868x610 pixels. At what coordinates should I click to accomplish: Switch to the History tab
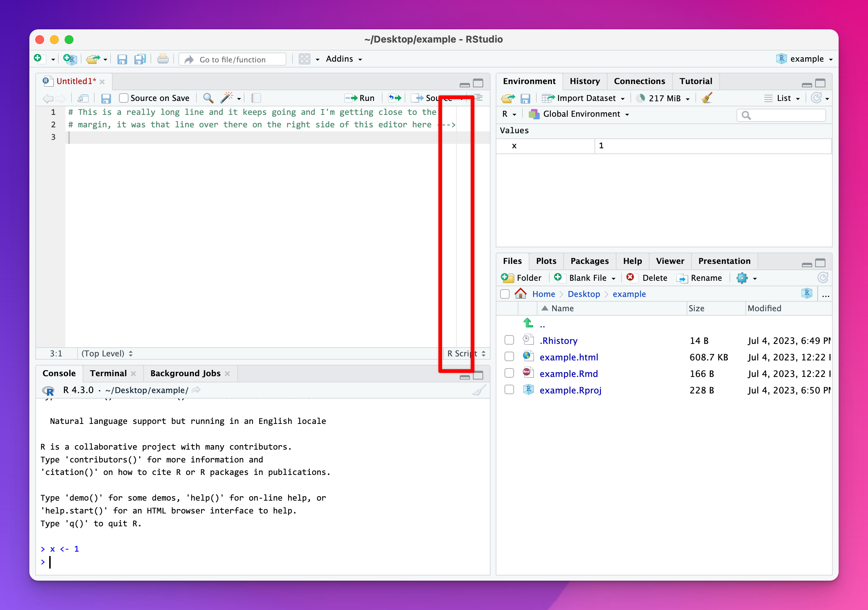click(584, 80)
